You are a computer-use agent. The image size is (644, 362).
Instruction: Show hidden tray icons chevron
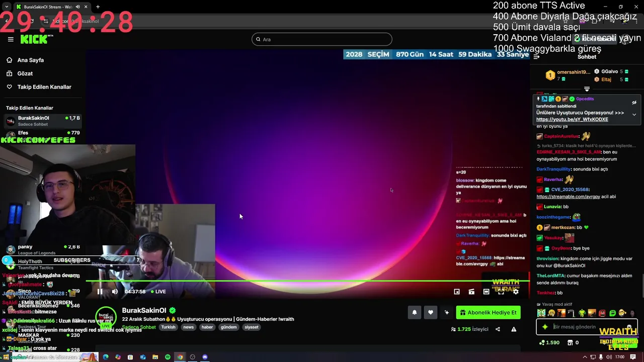[585, 357]
